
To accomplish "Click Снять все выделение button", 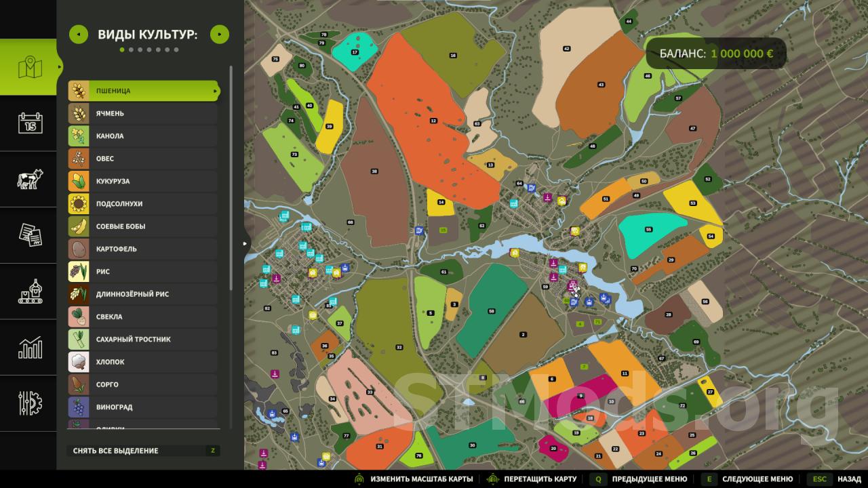I will click(144, 451).
